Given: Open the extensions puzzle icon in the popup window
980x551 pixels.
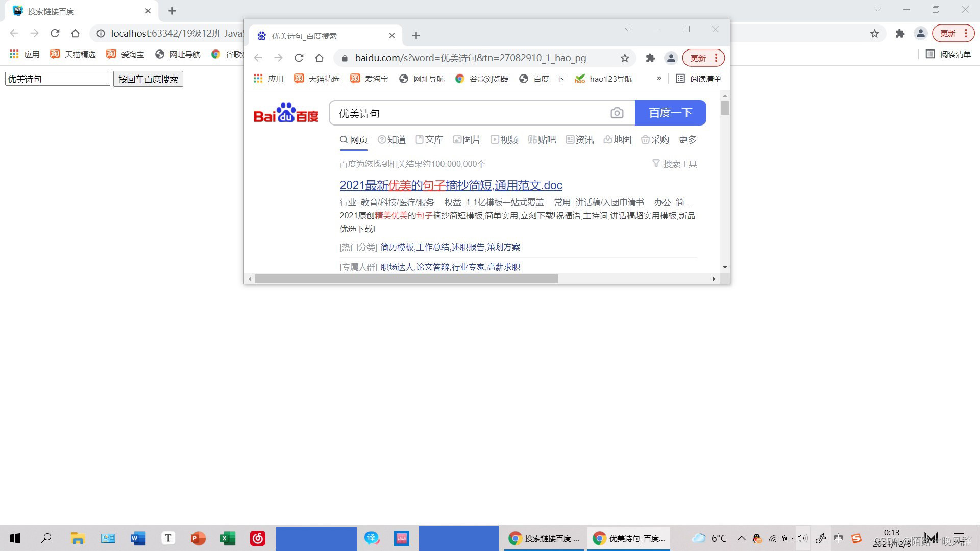Looking at the screenshot, I should pos(650,58).
